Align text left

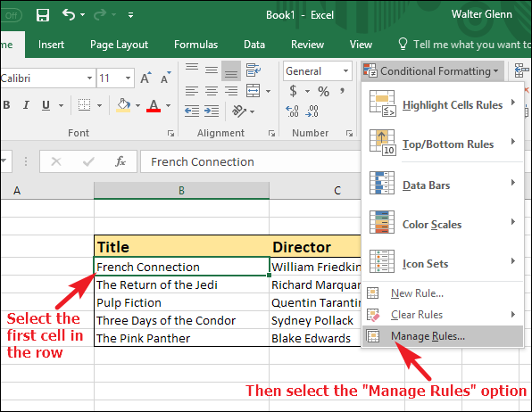pyautogui.click(x=192, y=91)
